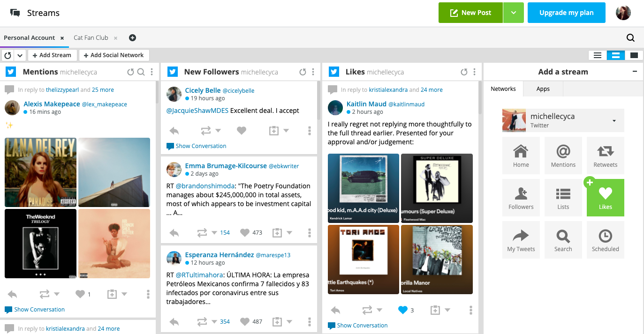Search within the Mentions stream

coord(141,72)
